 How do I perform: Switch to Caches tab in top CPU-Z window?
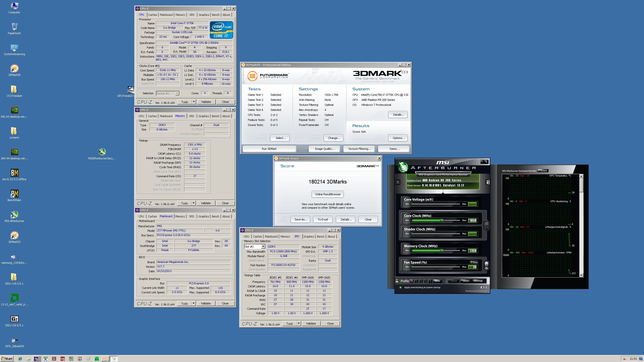tap(152, 15)
